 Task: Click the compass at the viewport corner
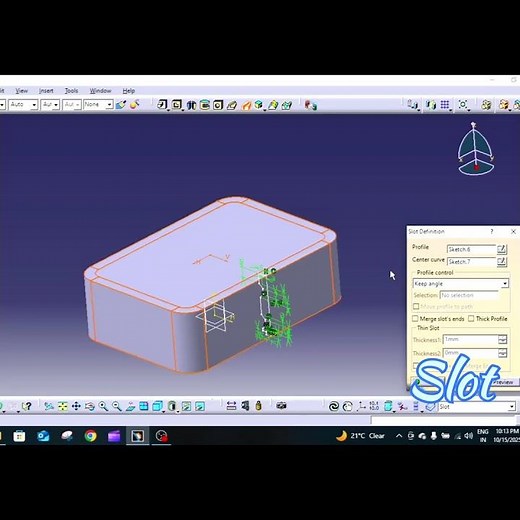click(475, 149)
